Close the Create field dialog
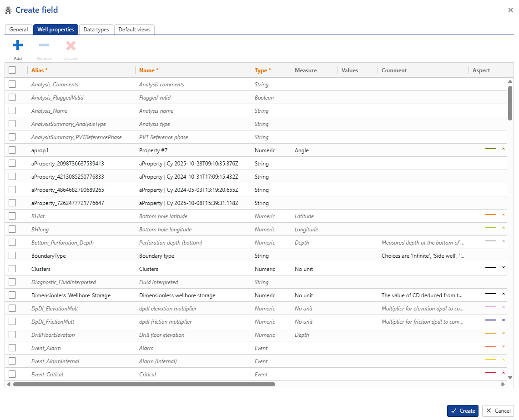This screenshot has width=519, height=420. [x=510, y=10]
